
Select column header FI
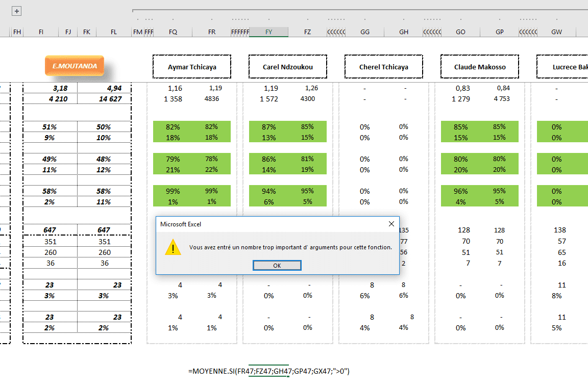click(x=41, y=32)
